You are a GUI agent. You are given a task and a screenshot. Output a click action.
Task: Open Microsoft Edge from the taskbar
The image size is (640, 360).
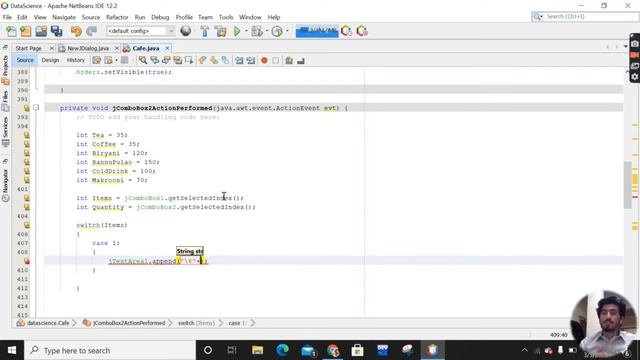282,350
